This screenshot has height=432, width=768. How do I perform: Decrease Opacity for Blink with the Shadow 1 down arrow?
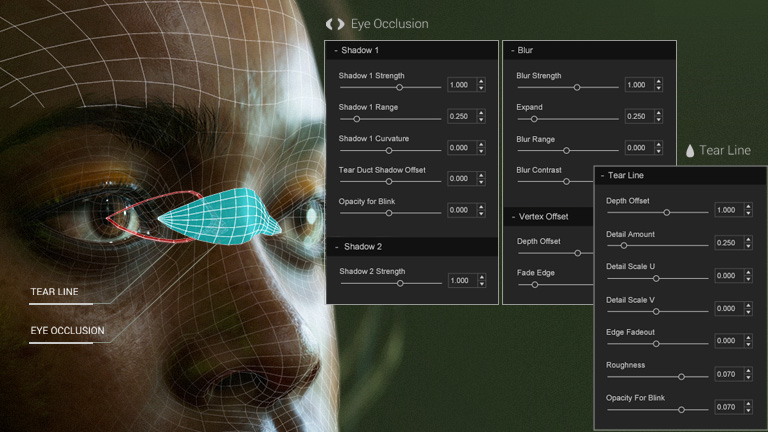coord(481,214)
